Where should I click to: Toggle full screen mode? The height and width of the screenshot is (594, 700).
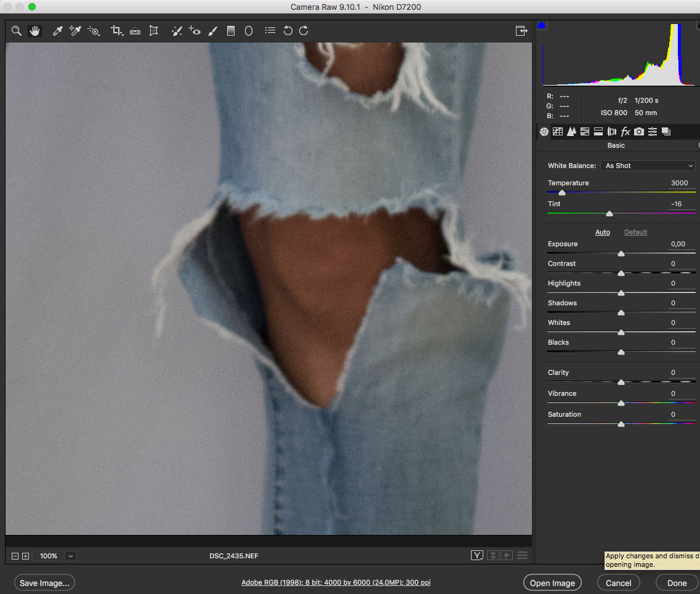point(521,31)
